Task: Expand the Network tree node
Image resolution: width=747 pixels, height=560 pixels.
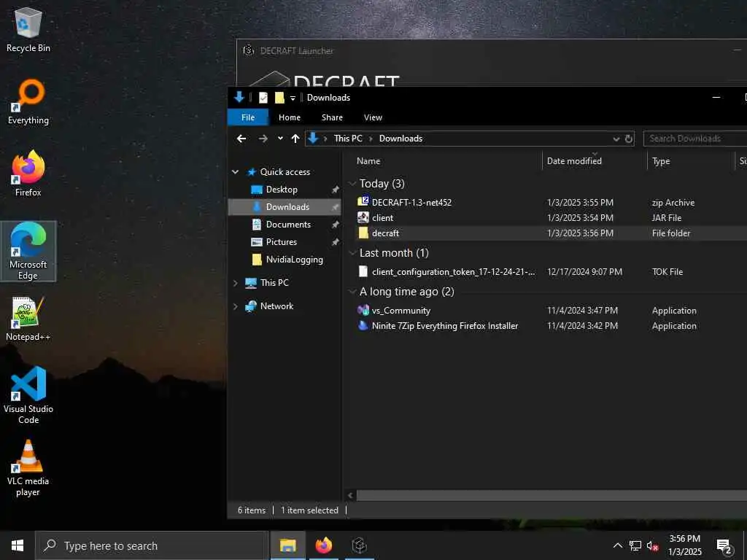Action: tap(236, 306)
